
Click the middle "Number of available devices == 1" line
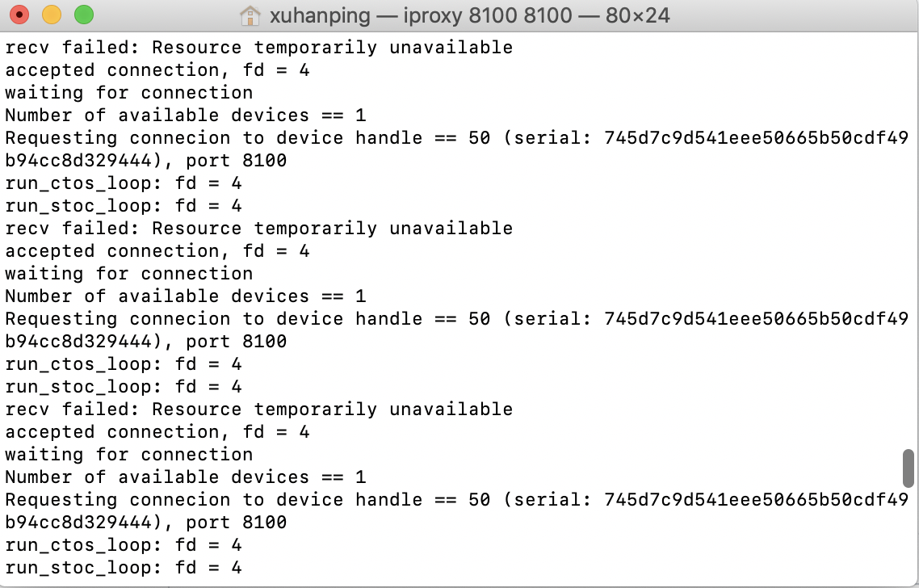[185, 296]
